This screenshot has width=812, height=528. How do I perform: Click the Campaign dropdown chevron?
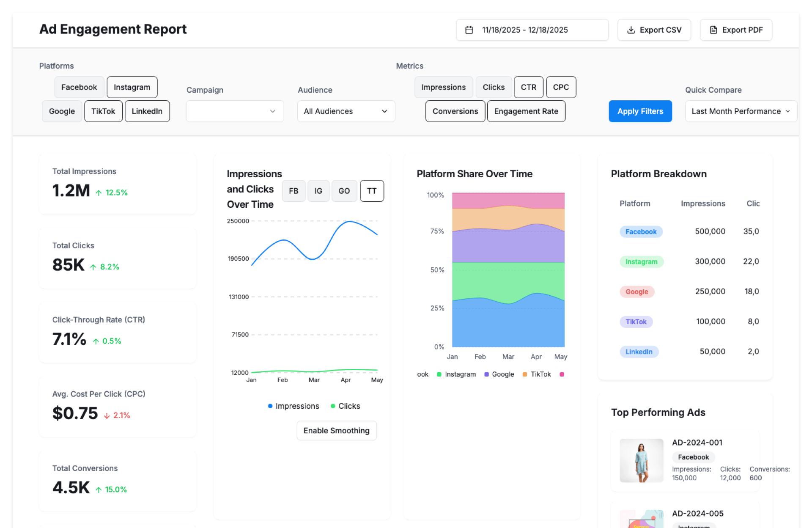pos(272,111)
